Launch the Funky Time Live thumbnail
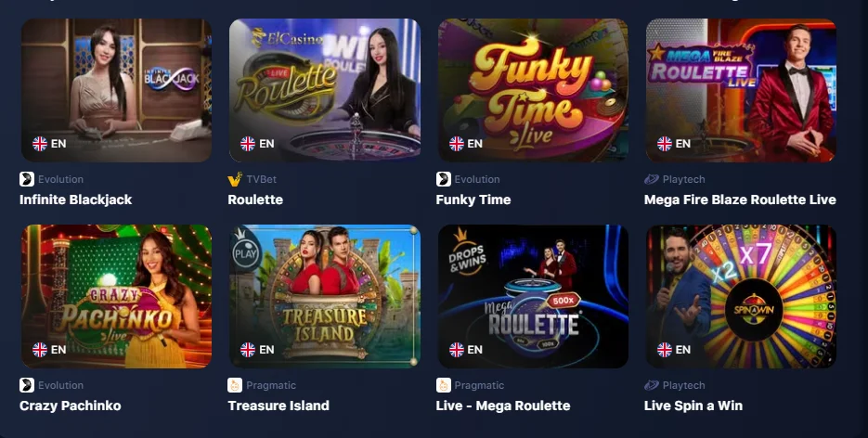This screenshot has height=438, width=868. tap(533, 90)
